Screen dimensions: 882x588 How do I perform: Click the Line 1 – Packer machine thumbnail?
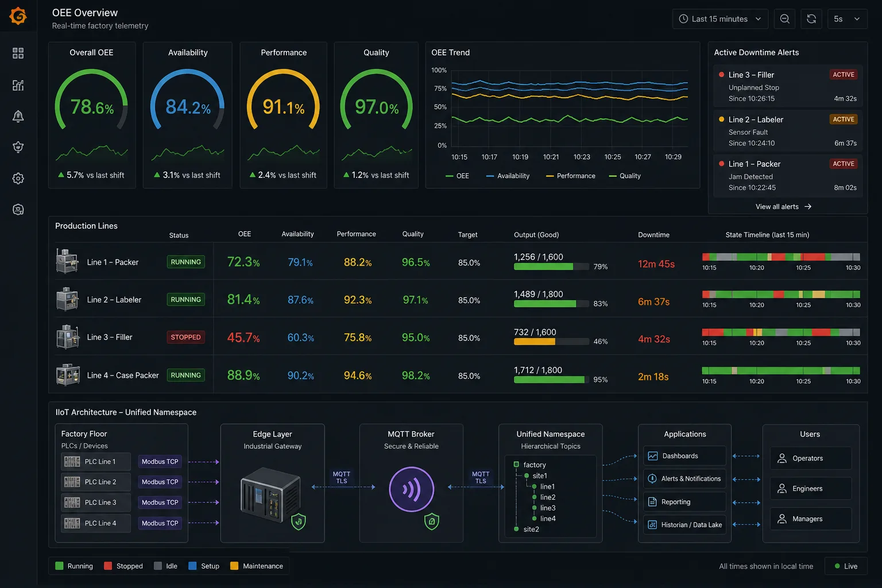67,261
